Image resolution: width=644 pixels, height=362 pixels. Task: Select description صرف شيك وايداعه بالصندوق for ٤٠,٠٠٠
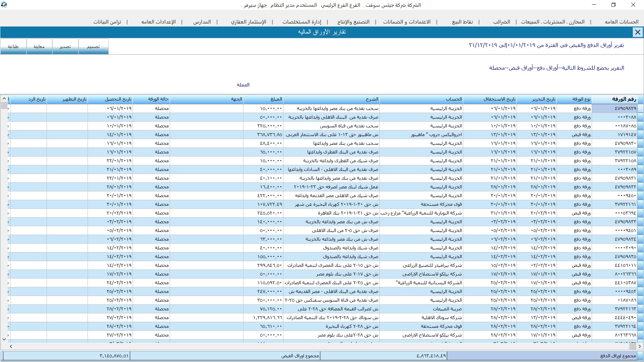[x=331, y=248]
